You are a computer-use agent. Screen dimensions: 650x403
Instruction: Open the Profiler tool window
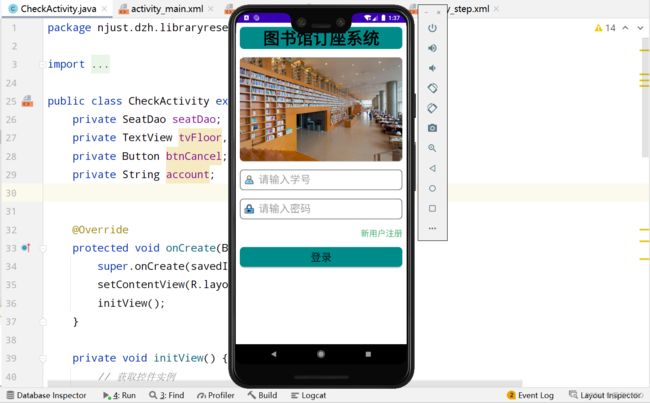click(216, 395)
